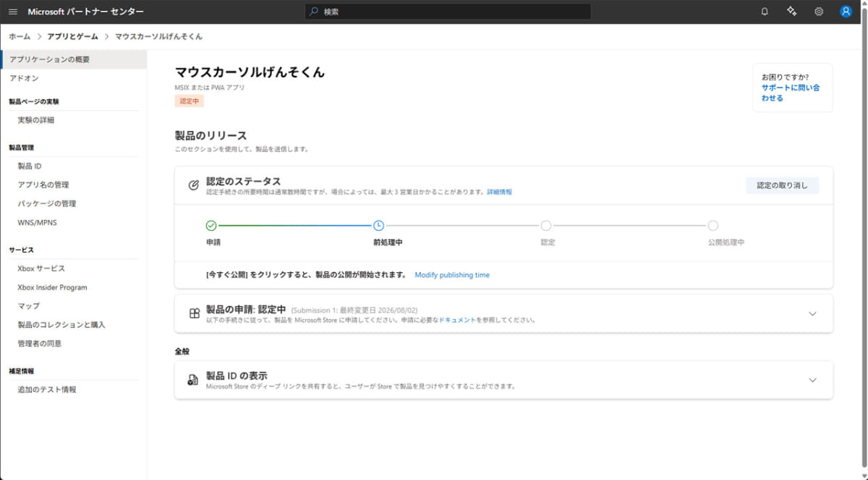
Task: Click the 認定 step circle
Action: 546,225
